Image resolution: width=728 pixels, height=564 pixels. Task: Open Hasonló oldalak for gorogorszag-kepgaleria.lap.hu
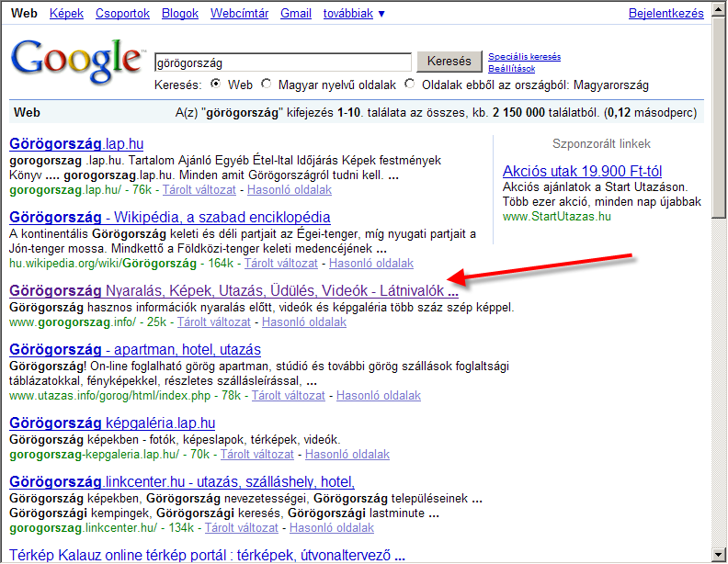tap(347, 455)
